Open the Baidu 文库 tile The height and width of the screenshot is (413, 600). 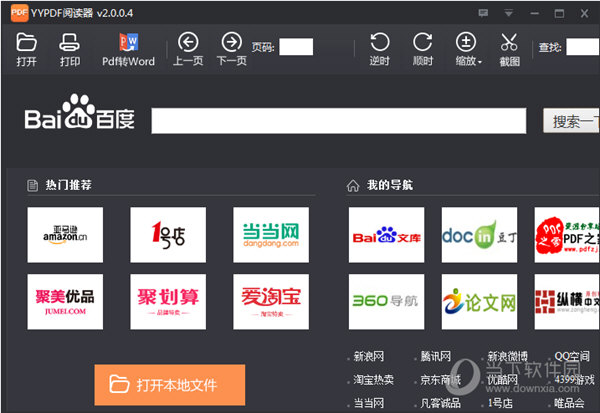[386, 235]
